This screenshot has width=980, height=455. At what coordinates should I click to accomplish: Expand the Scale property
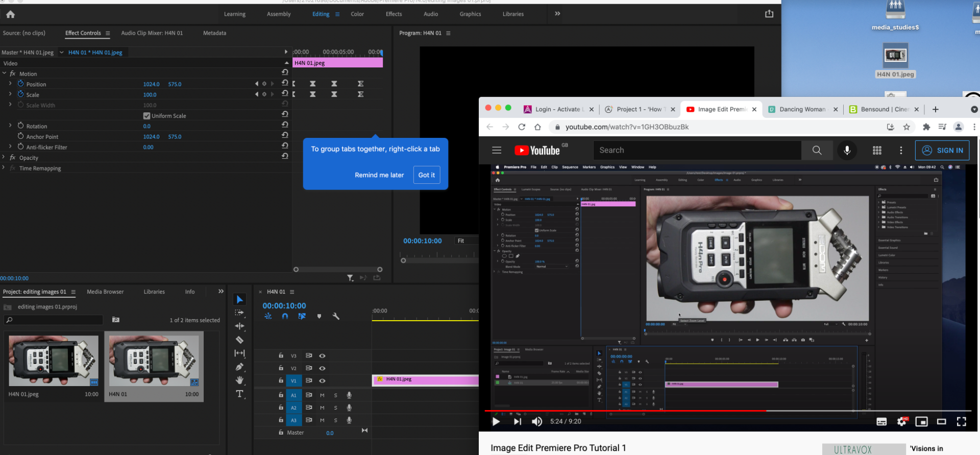(x=10, y=94)
